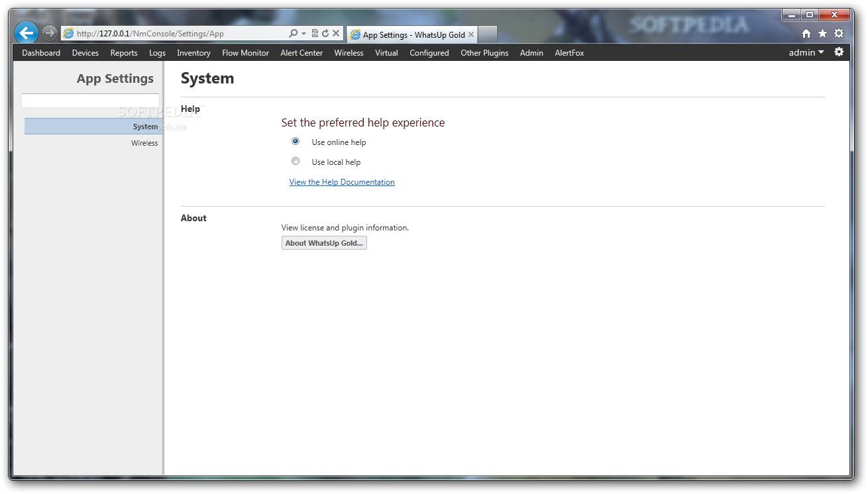Click the browser address bar URL
Screen dimensions: 868x494
tap(150, 33)
